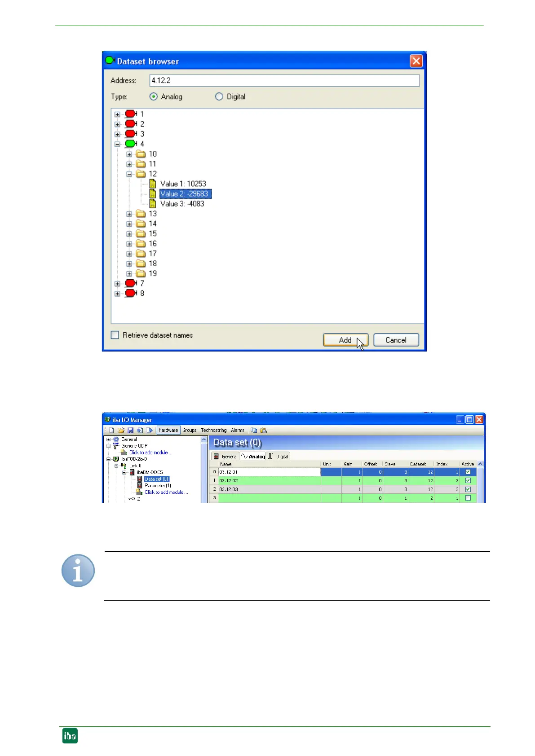Open the Technostring tab
This screenshot has width=535, height=756.
214,430
